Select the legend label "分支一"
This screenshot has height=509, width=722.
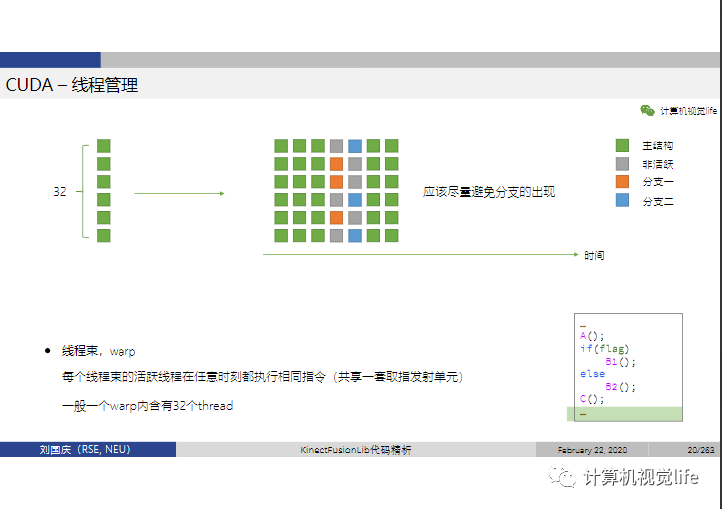tap(658, 182)
